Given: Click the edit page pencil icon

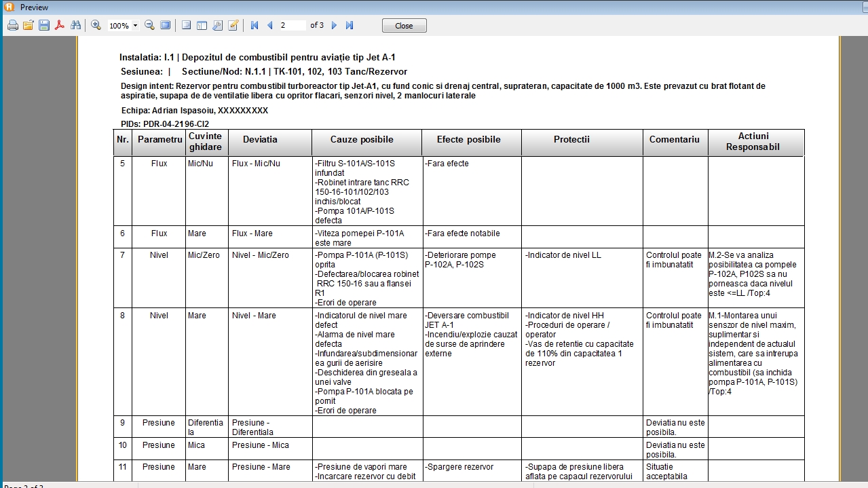Looking at the screenshot, I should [x=233, y=25].
